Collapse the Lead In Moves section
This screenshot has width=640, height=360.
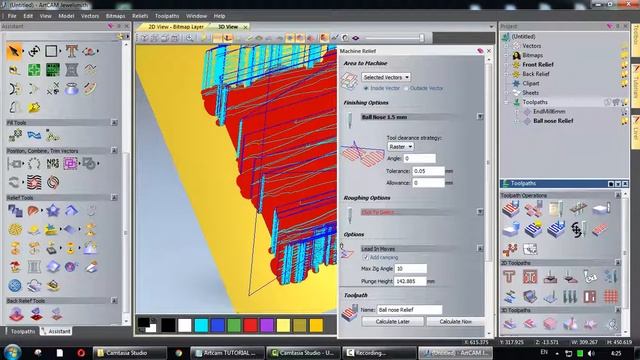[x=480, y=249]
